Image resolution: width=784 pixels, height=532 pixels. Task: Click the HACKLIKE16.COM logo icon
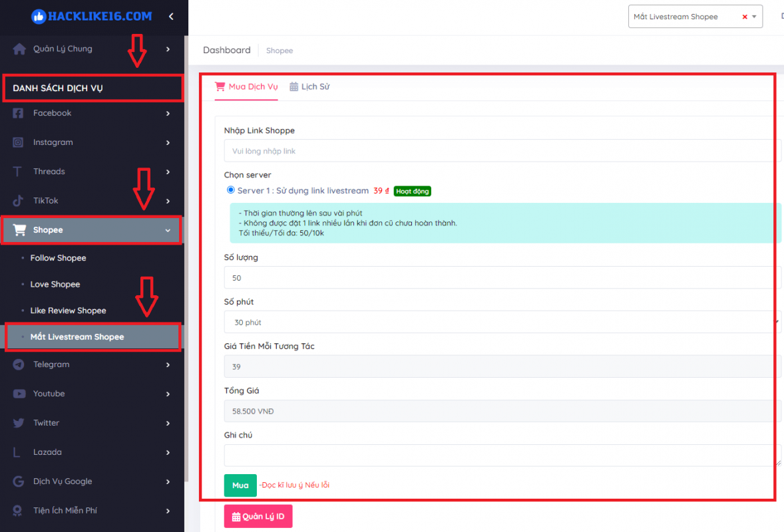pyautogui.click(x=40, y=16)
